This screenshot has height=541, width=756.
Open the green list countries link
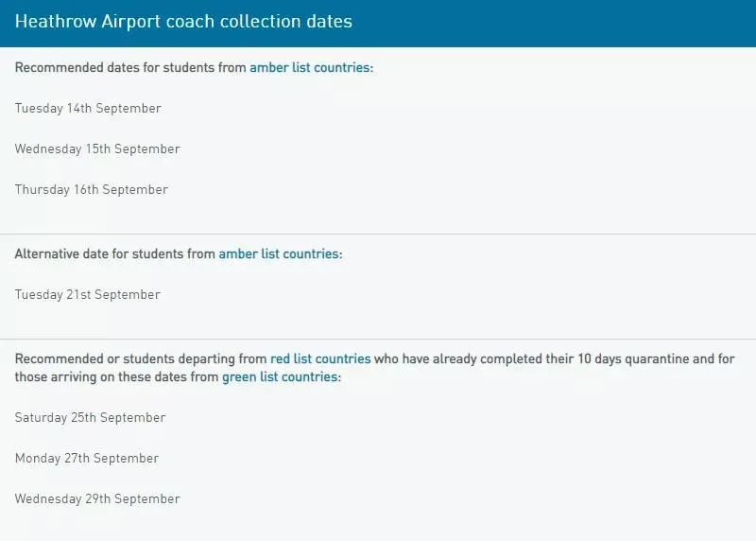pos(280,376)
